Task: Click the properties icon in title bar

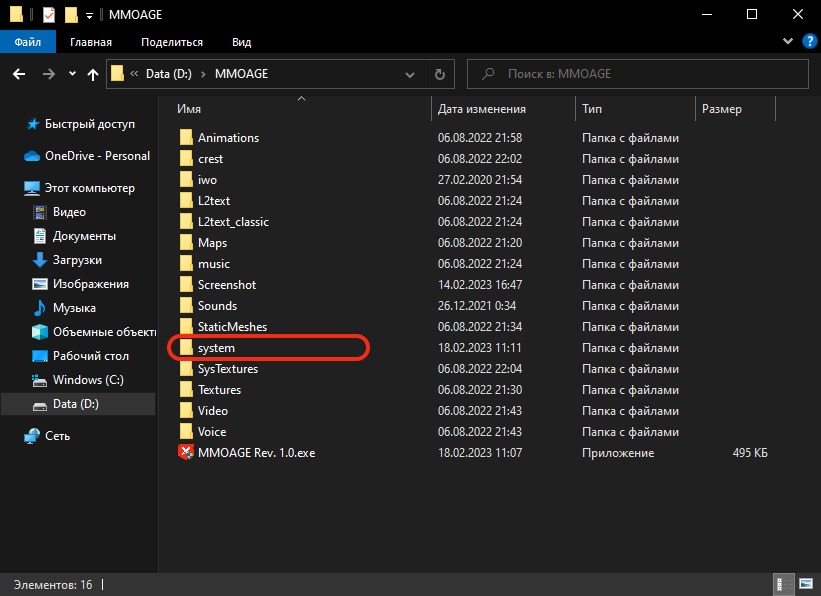Action: pos(49,15)
